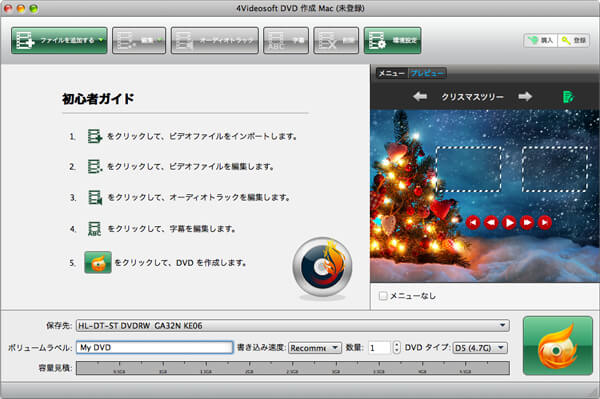Viewport: 600px width, 399px height.
Task: Click the 数量 stepper arrows
Action: (396, 348)
